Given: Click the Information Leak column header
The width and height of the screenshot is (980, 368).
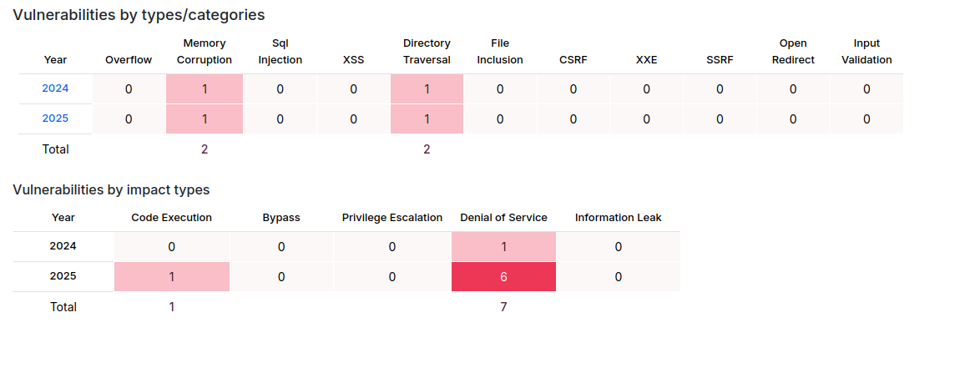Looking at the screenshot, I should 618,218.
